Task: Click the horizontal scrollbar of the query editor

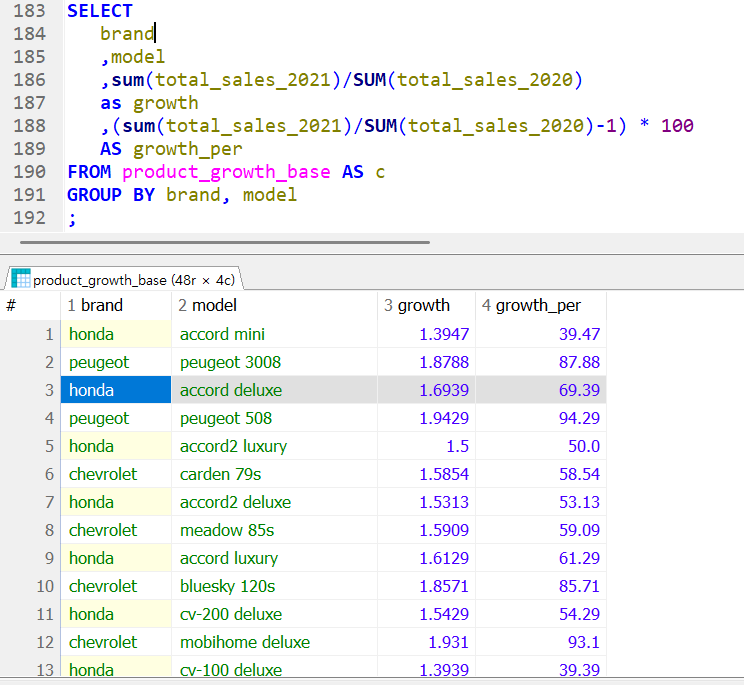Action: 224,242
